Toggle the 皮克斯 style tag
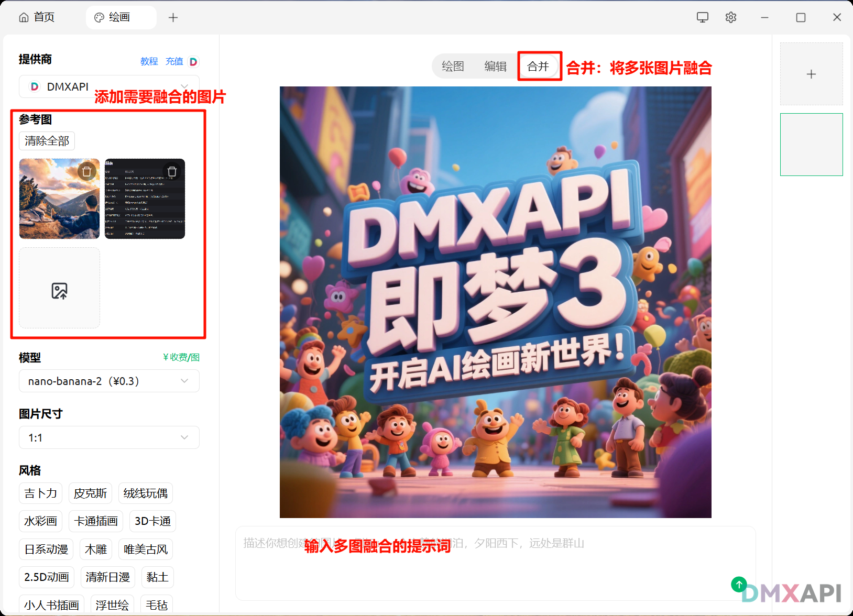The image size is (853, 616). (x=90, y=493)
